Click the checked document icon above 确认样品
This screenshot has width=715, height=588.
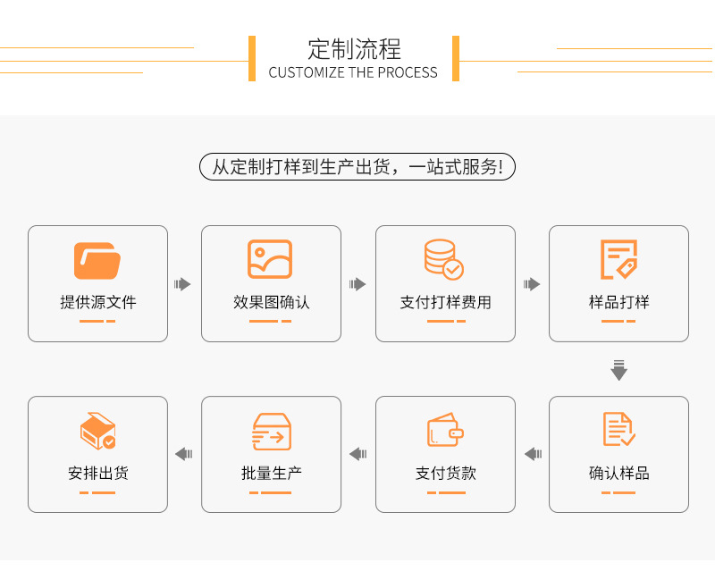pyautogui.click(x=618, y=429)
